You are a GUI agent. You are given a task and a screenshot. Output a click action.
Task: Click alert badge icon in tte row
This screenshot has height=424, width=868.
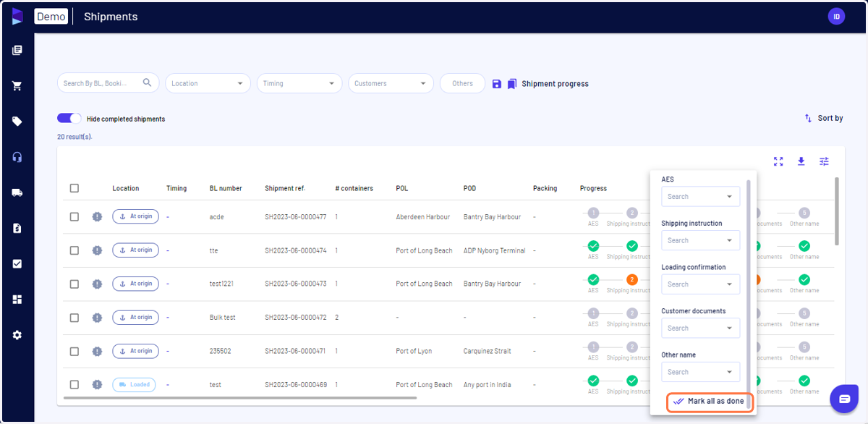click(97, 250)
